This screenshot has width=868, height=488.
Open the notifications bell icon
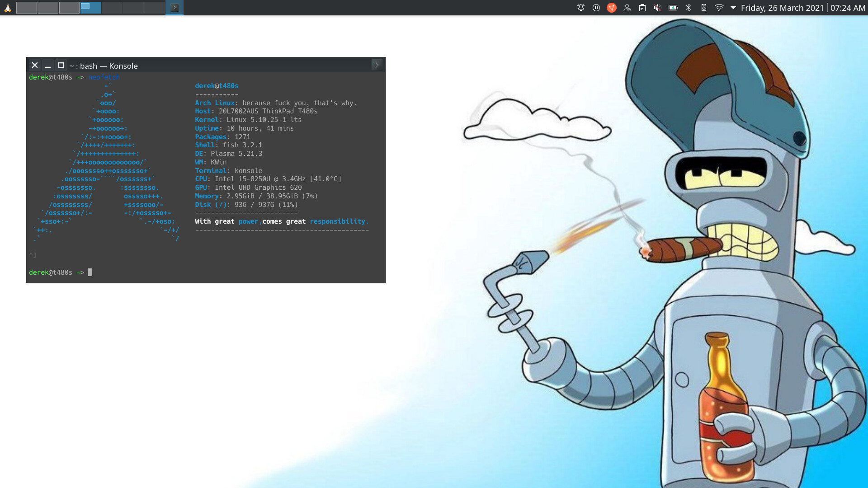(581, 8)
